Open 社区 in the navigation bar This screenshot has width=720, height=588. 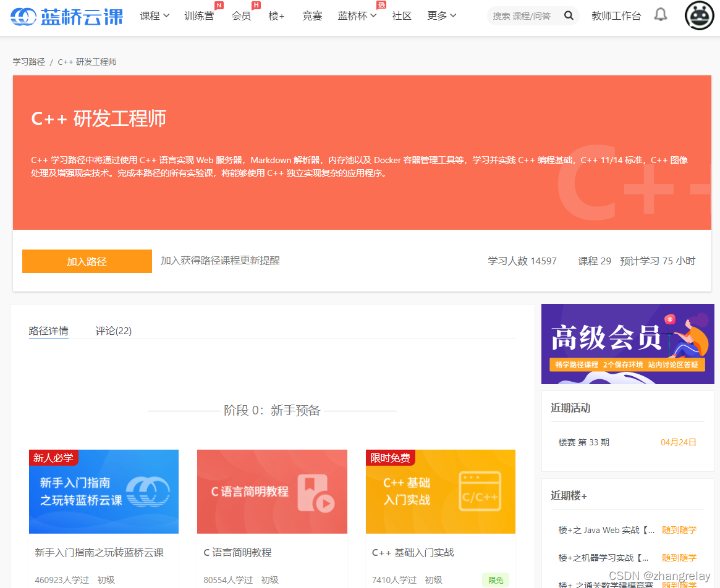402,15
